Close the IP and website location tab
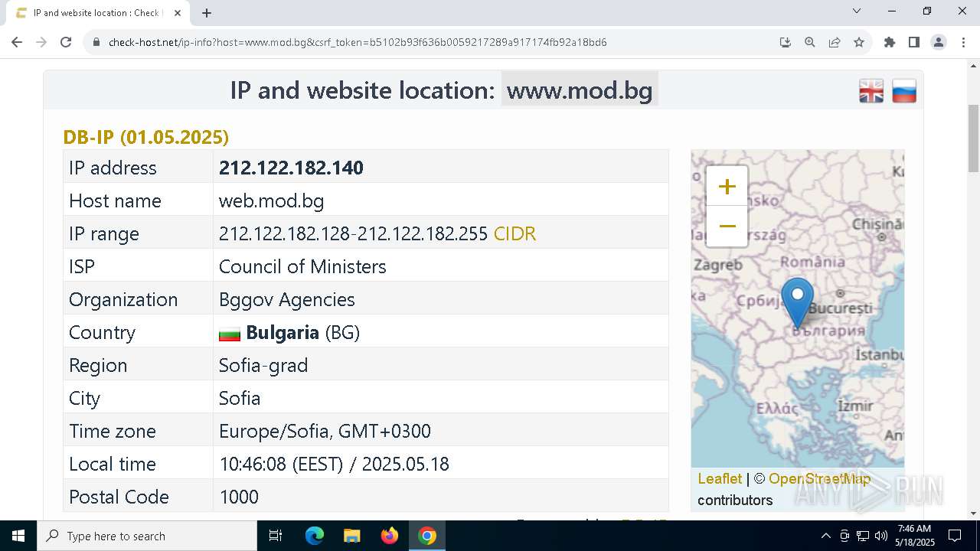 [178, 13]
